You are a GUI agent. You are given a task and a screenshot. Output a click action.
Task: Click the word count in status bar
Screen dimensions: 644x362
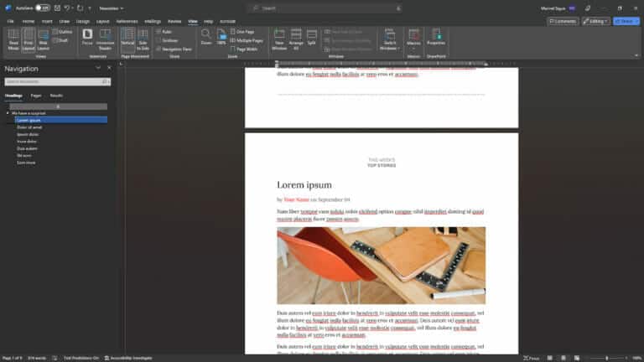(37, 358)
